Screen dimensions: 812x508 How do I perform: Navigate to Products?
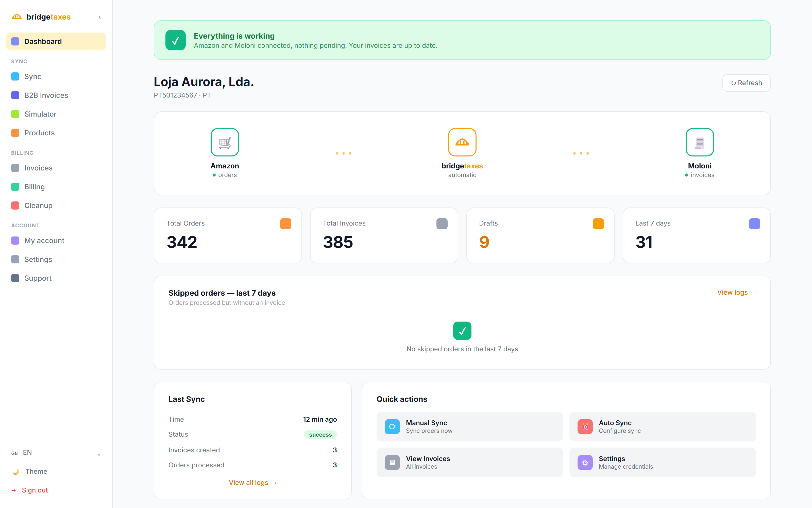[x=56, y=133]
